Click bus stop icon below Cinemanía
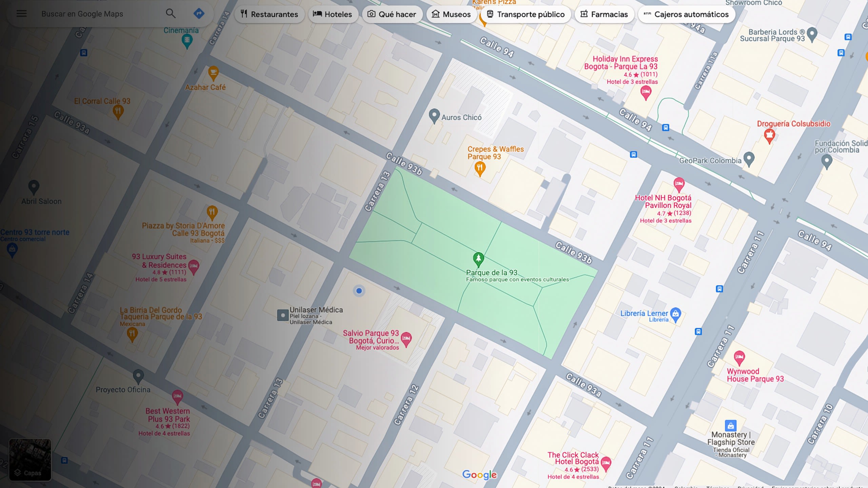Screen dimensions: 868x488 click(x=84, y=53)
